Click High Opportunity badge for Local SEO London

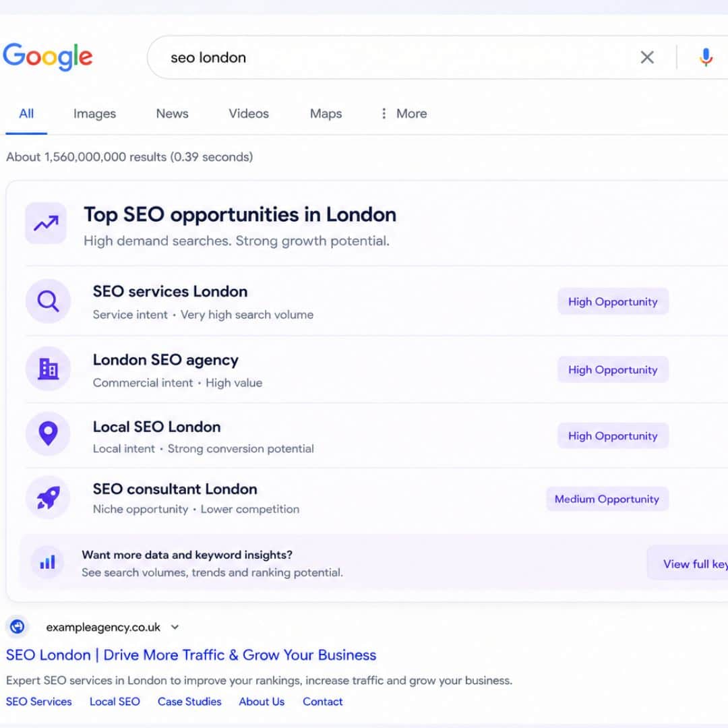pyautogui.click(x=613, y=435)
